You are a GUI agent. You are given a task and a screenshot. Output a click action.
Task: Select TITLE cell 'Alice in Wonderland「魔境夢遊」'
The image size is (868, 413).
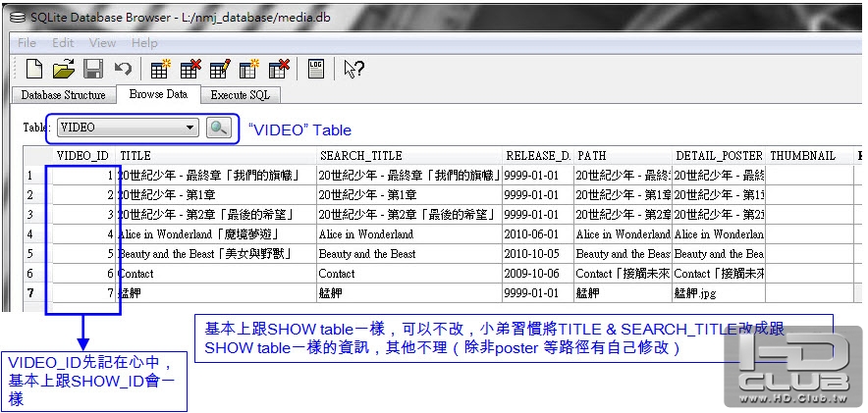click(x=216, y=233)
